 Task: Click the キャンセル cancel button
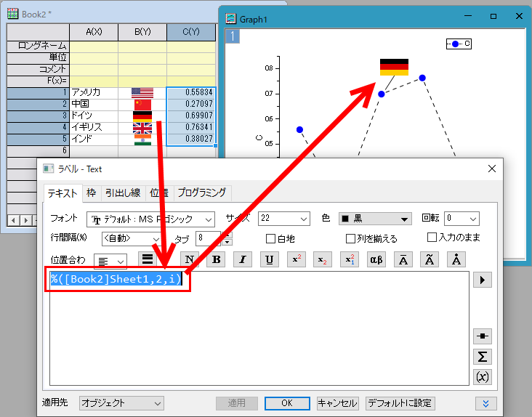click(337, 403)
